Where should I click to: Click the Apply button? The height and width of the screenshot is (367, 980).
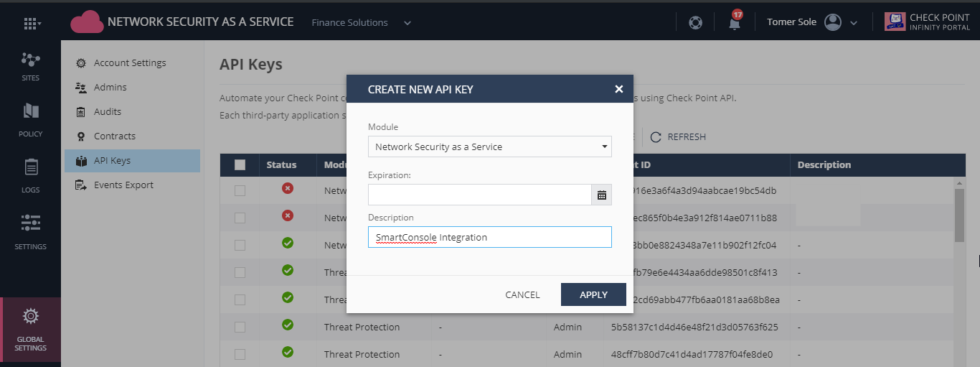[593, 294]
